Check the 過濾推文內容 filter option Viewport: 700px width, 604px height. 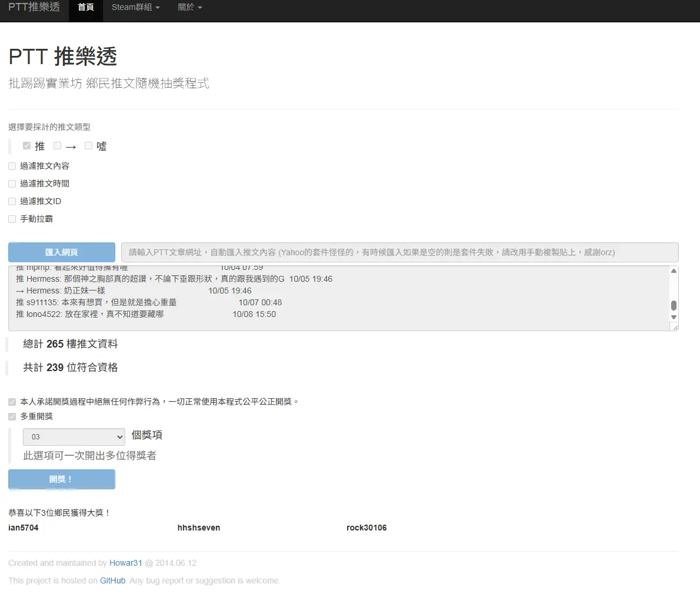coord(12,166)
